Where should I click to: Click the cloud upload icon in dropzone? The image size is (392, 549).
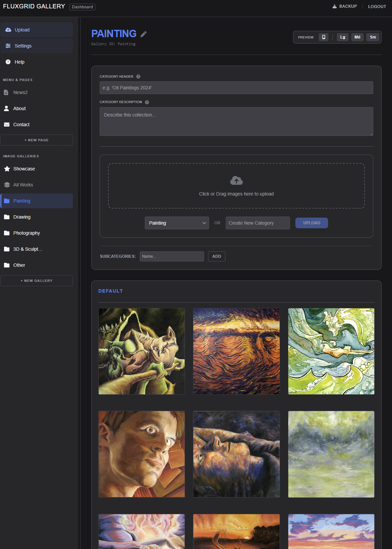236,181
